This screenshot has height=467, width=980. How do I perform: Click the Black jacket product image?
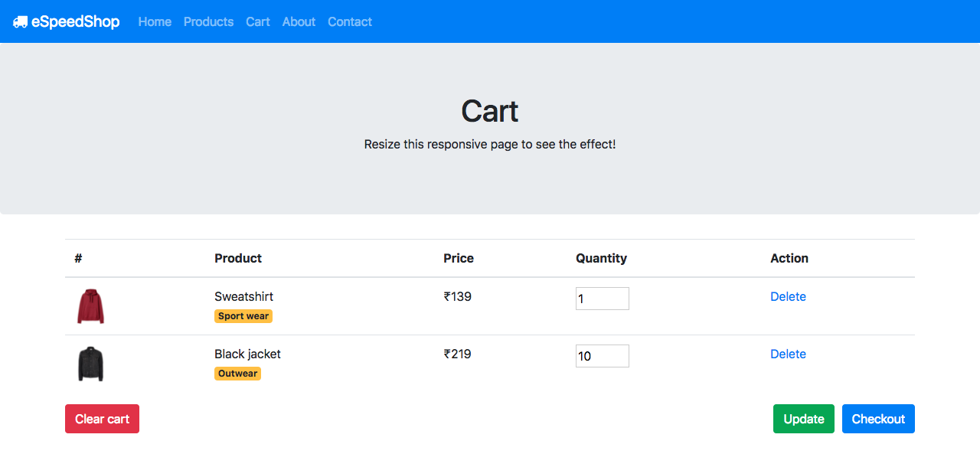(x=90, y=363)
